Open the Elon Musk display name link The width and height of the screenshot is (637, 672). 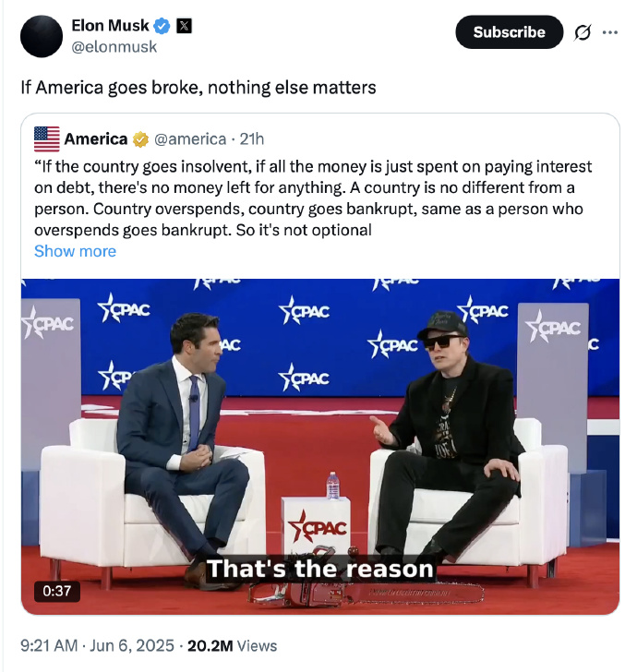click(x=110, y=26)
